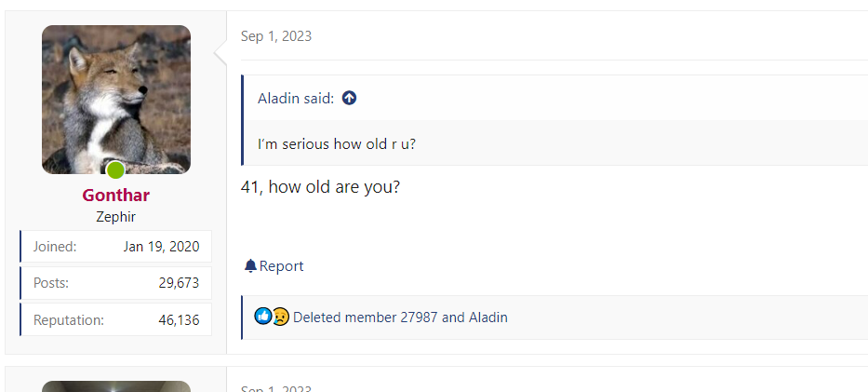
Task: Open Aladin's profile from the reactions bar
Action: tap(488, 318)
